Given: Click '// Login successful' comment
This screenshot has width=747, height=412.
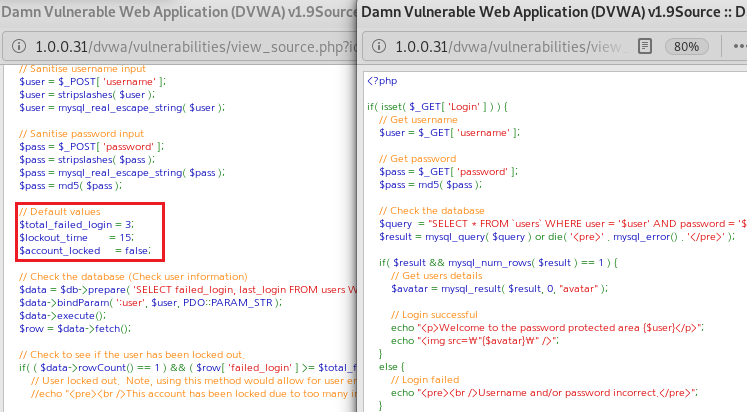Looking at the screenshot, I should click(434, 315).
